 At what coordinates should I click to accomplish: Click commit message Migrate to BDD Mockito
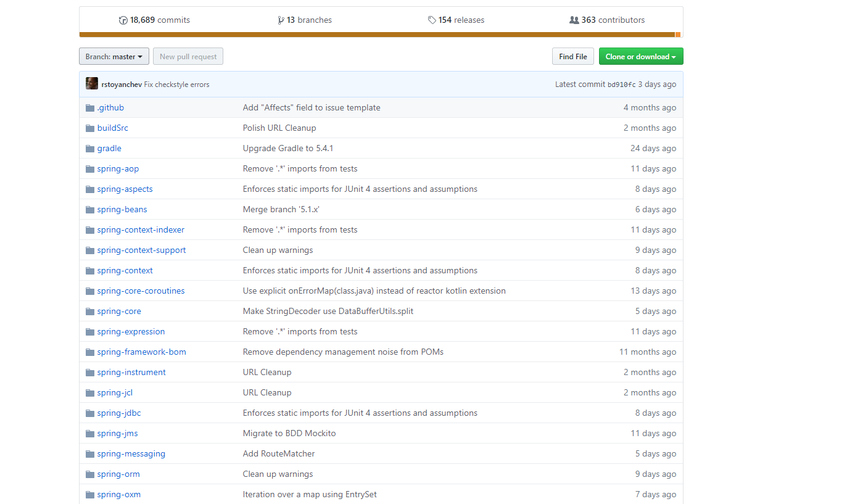tap(289, 434)
